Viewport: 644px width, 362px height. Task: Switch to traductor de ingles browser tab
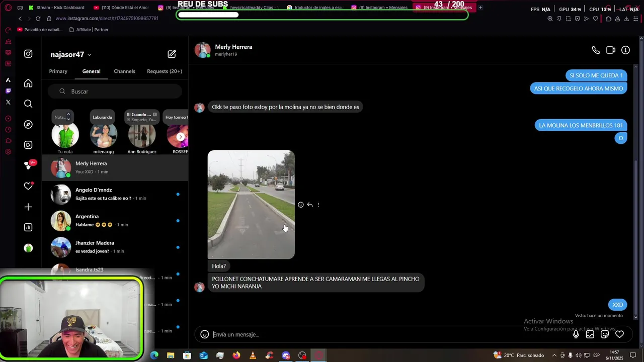tap(314, 8)
